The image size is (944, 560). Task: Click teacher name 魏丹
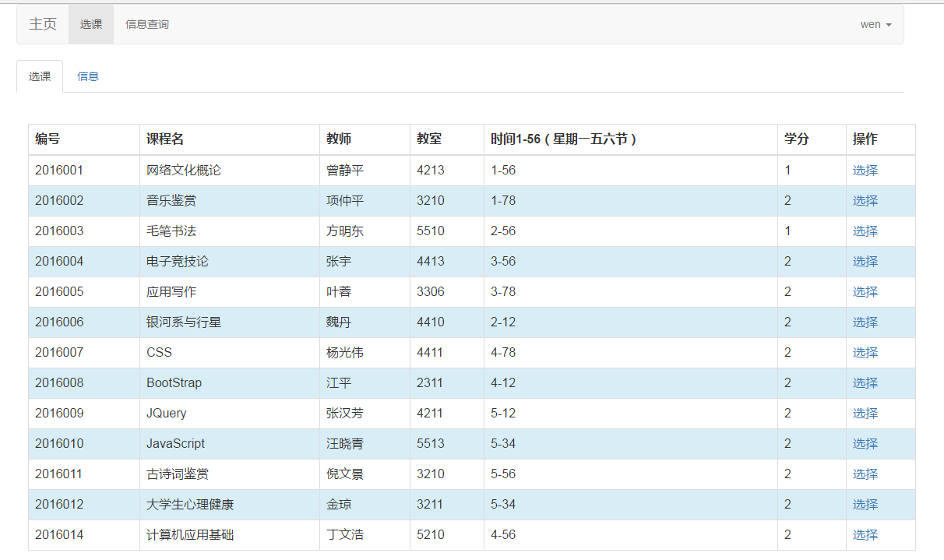pyautogui.click(x=339, y=322)
